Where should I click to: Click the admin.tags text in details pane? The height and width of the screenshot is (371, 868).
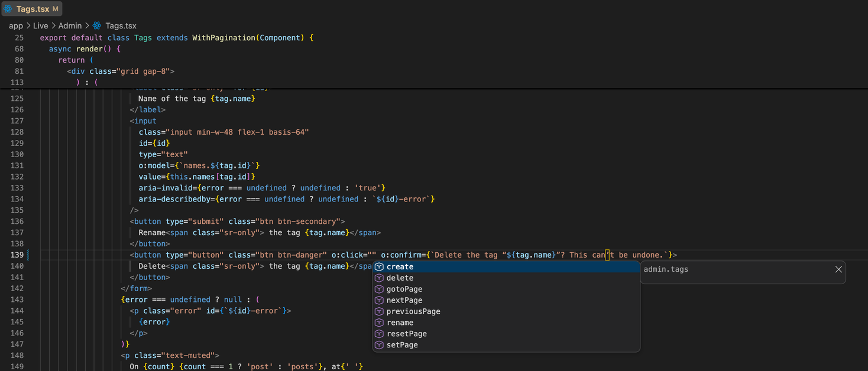666,269
